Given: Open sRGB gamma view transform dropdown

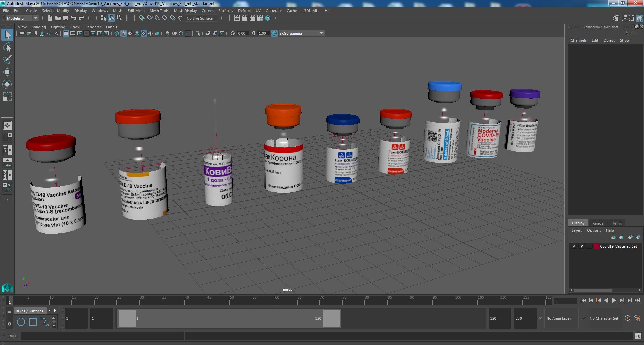Looking at the screenshot, I should click(x=301, y=33).
